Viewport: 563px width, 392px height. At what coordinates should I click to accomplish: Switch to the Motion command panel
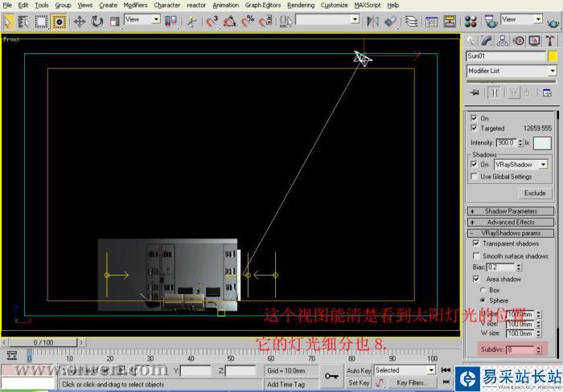pyautogui.click(x=519, y=41)
